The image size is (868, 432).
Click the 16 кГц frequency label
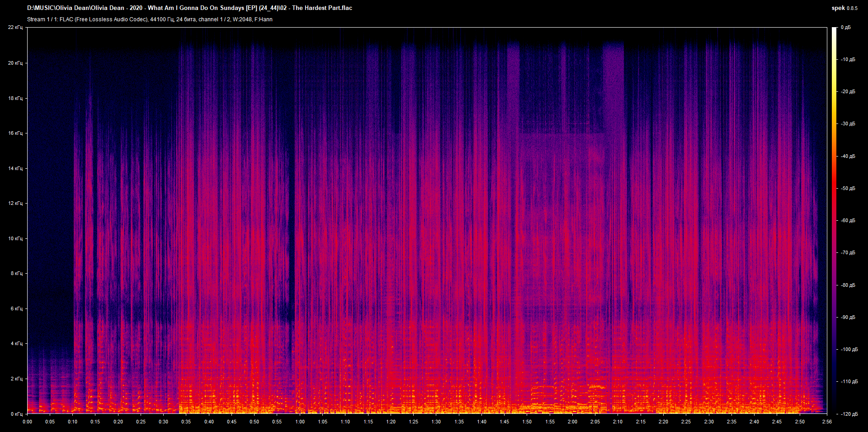click(x=15, y=133)
